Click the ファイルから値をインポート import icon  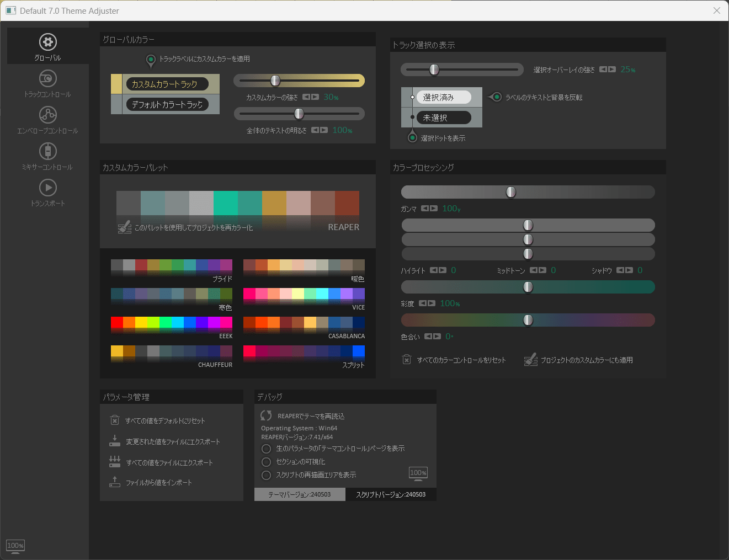115,482
